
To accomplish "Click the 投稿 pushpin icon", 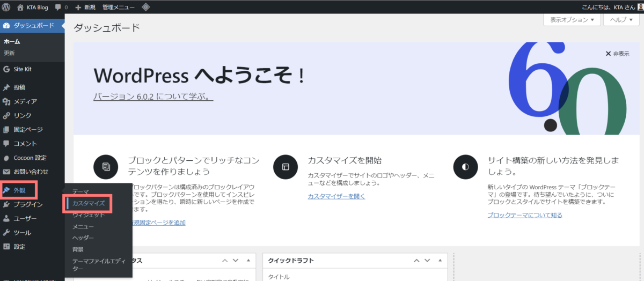I will pos(6,87).
